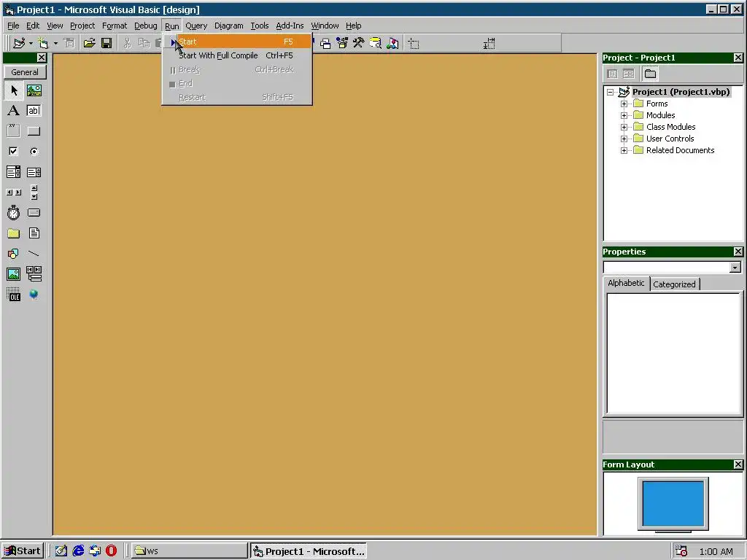Expand the Class Modules folder

pyautogui.click(x=624, y=127)
